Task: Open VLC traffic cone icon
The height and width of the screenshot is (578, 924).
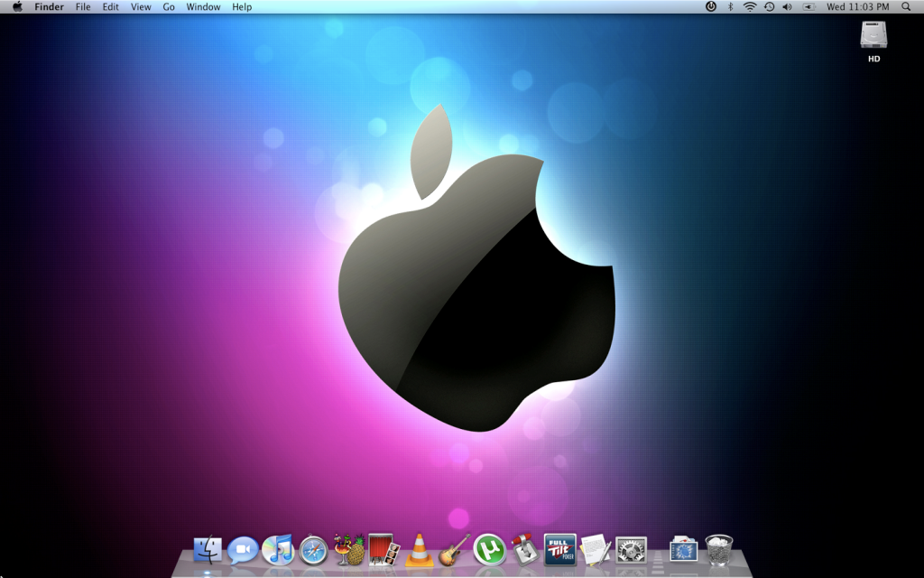Action: 419,550
